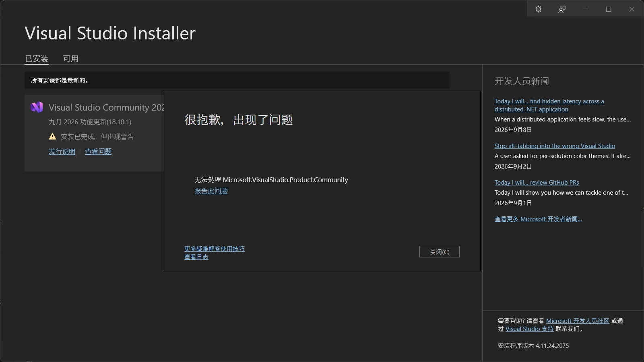The width and height of the screenshot is (644, 362).
Task: Switch to the 已安装 tab
Action: pyautogui.click(x=37, y=59)
